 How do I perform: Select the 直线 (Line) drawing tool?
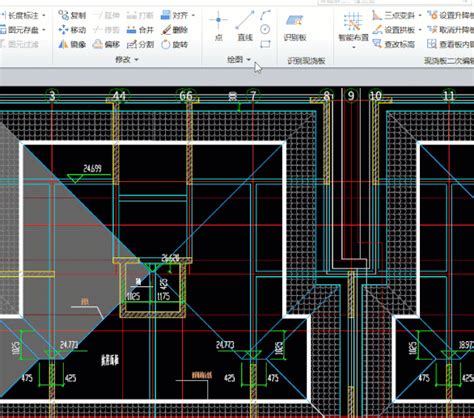point(245,26)
